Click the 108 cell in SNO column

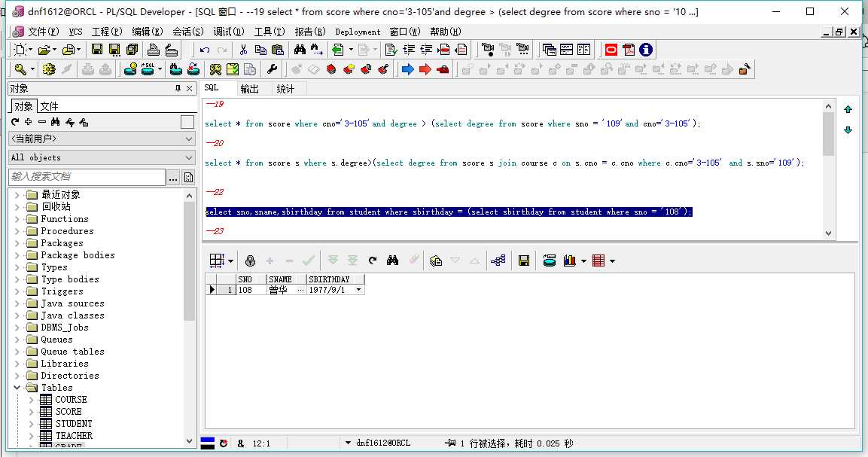tap(251, 290)
